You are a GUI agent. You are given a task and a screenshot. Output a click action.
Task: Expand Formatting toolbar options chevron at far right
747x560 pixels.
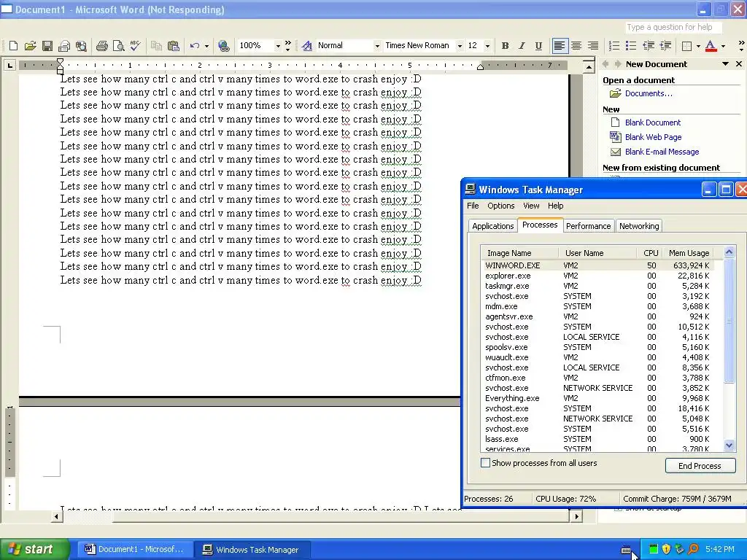741,46
